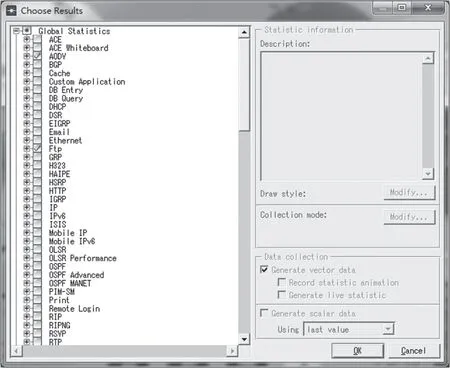The image size is (450, 368).
Task: Expand the Ftp tree node
Action: coord(27,148)
